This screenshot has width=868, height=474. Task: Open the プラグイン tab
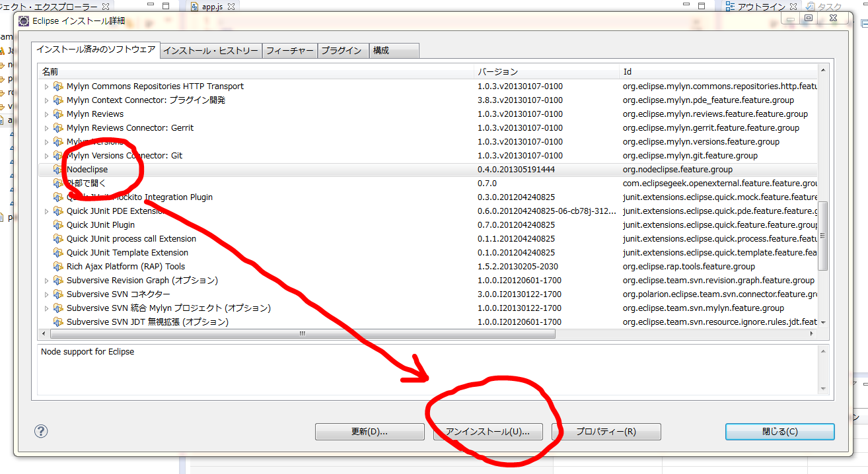coord(342,51)
